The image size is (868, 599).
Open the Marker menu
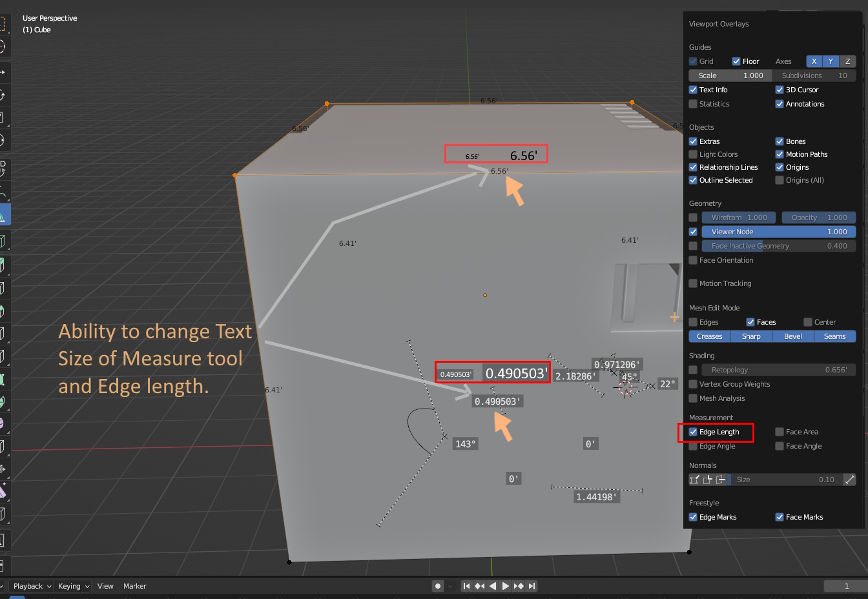pyautogui.click(x=135, y=586)
